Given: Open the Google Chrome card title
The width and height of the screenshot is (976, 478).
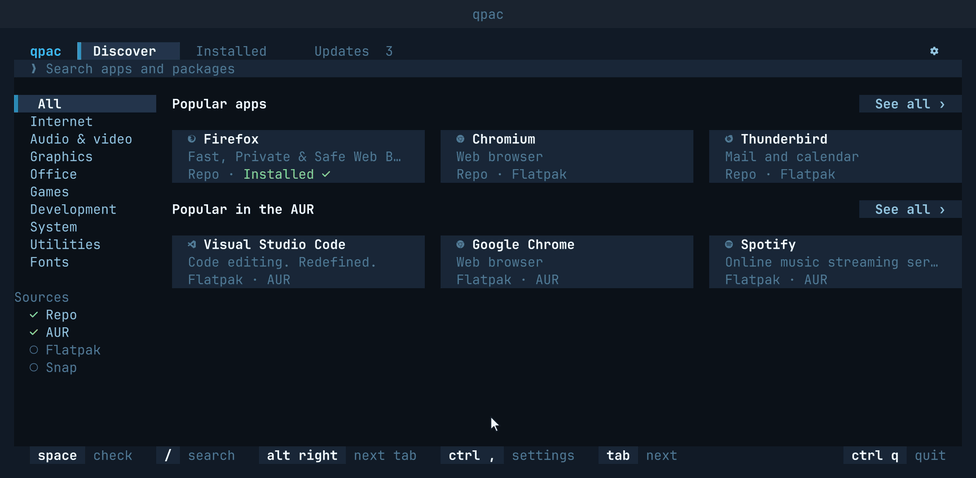Looking at the screenshot, I should tap(523, 245).
